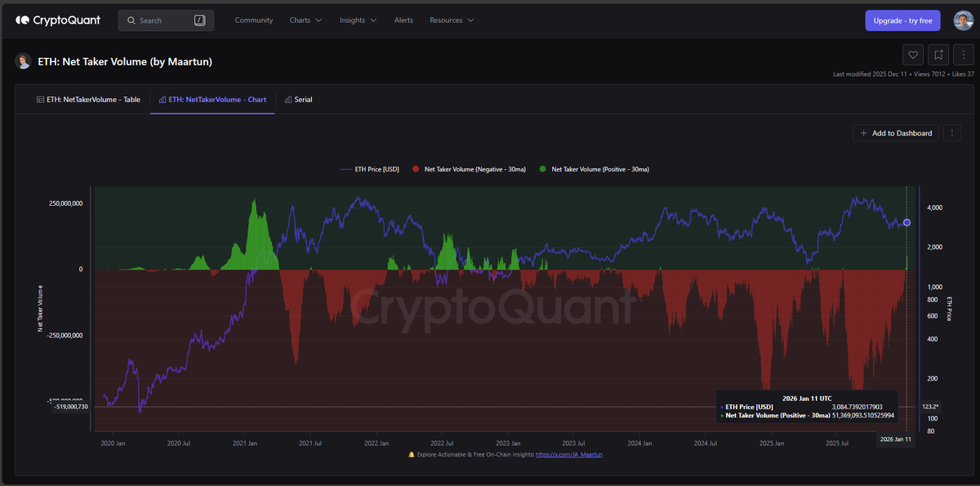
Task: Expand the Charts dropdown menu
Action: pyautogui.click(x=305, y=20)
